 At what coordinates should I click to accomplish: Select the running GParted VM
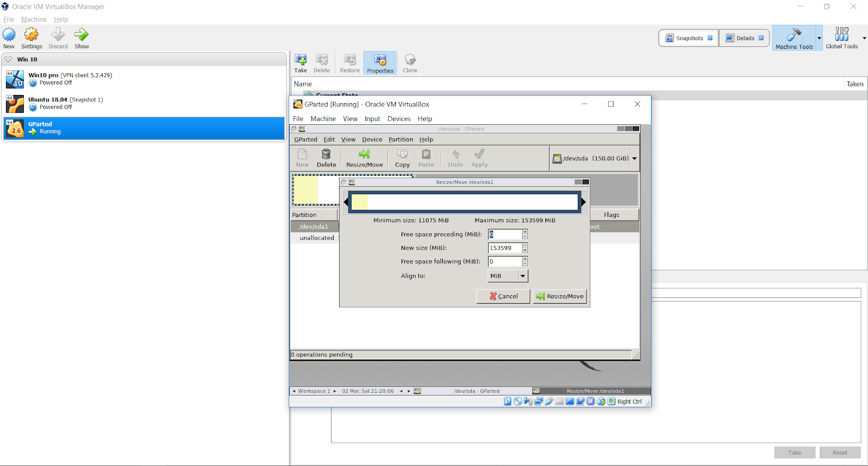[144, 128]
